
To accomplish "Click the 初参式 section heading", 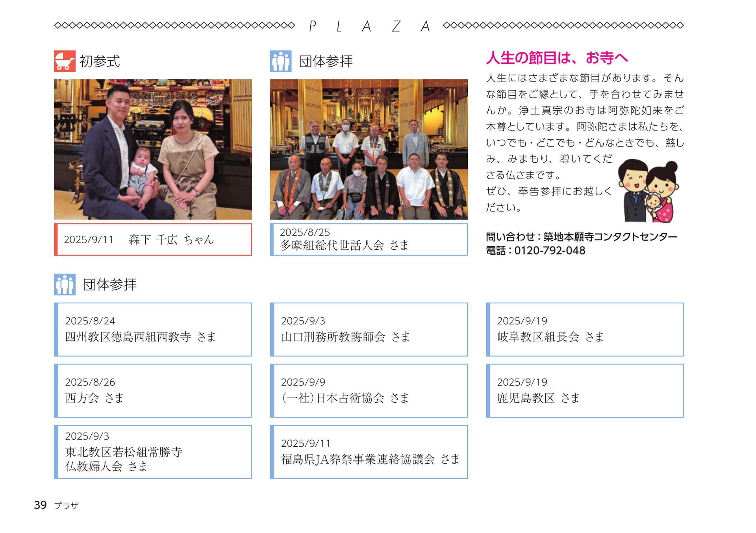I will (x=100, y=61).
